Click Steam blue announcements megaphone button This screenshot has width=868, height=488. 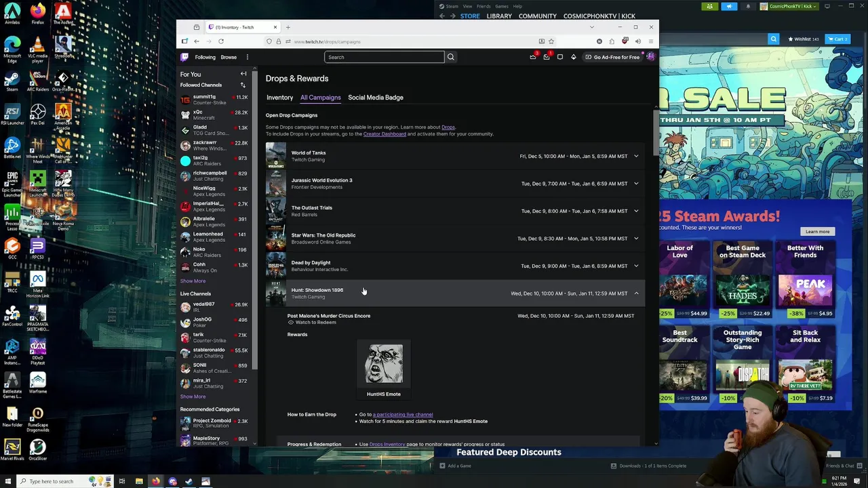tap(730, 6)
